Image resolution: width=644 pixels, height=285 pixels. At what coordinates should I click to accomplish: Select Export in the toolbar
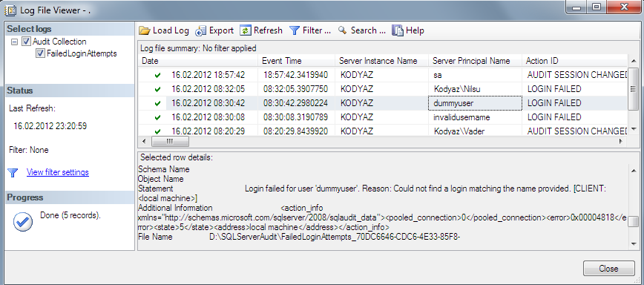click(214, 30)
